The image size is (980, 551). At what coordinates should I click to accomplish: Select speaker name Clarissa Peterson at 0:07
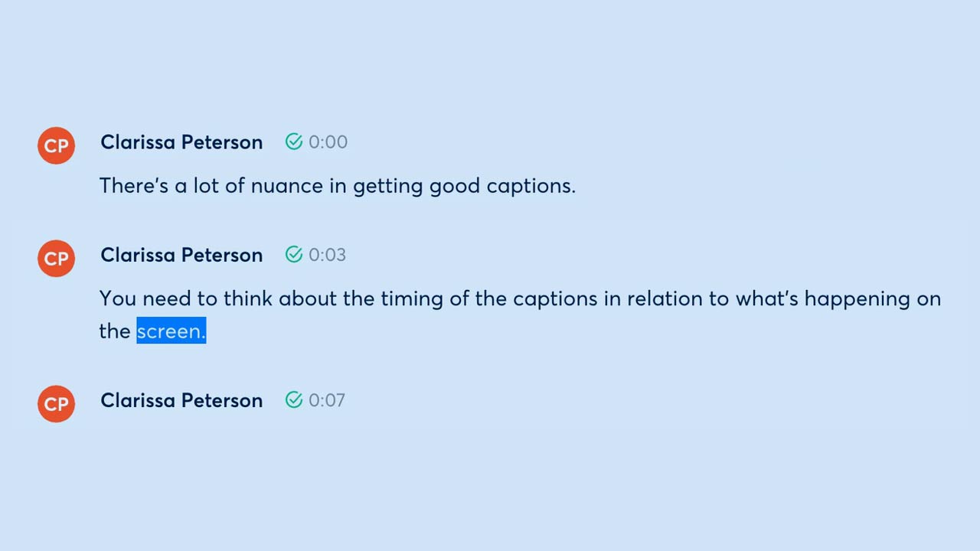[181, 400]
